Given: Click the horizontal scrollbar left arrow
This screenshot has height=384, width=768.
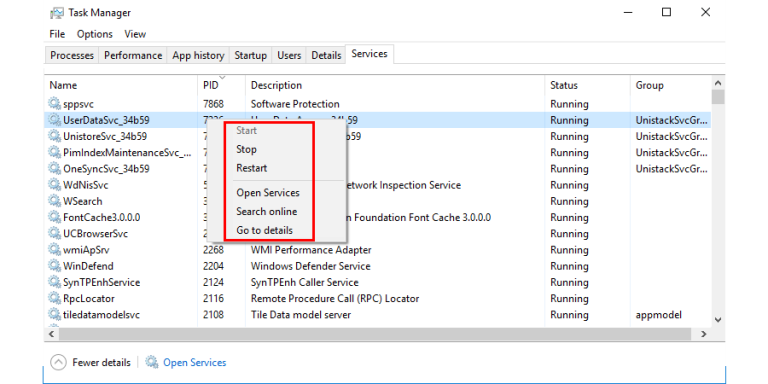Looking at the screenshot, I should [x=51, y=334].
